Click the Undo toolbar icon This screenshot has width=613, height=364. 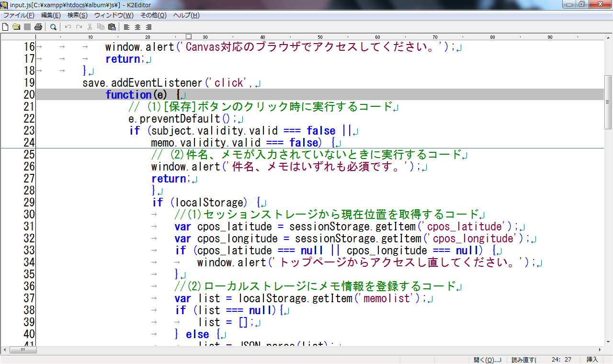coord(68,27)
